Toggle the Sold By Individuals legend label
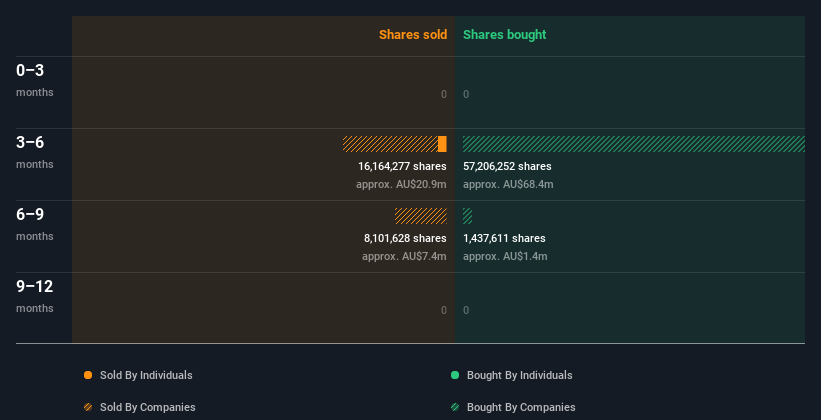This screenshot has height=420, width=821. point(146,375)
